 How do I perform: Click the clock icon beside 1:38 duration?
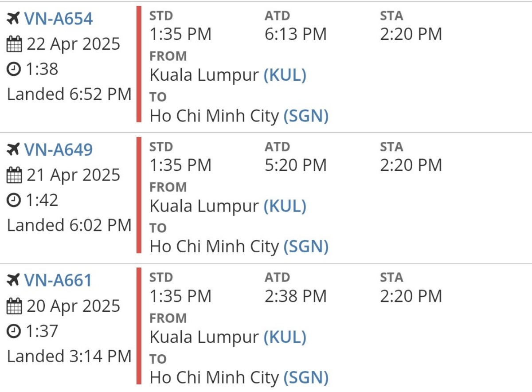[14, 69]
